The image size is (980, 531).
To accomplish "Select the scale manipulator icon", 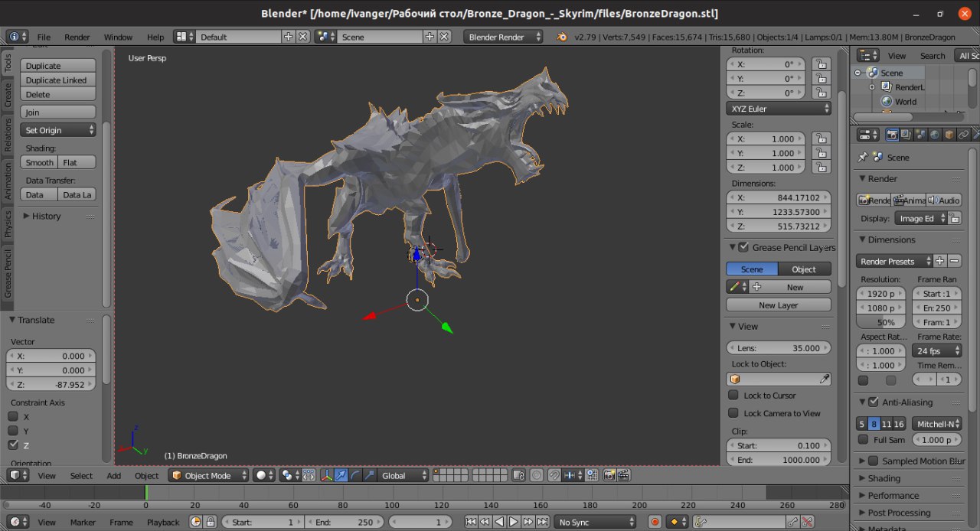I will click(369, 475).
